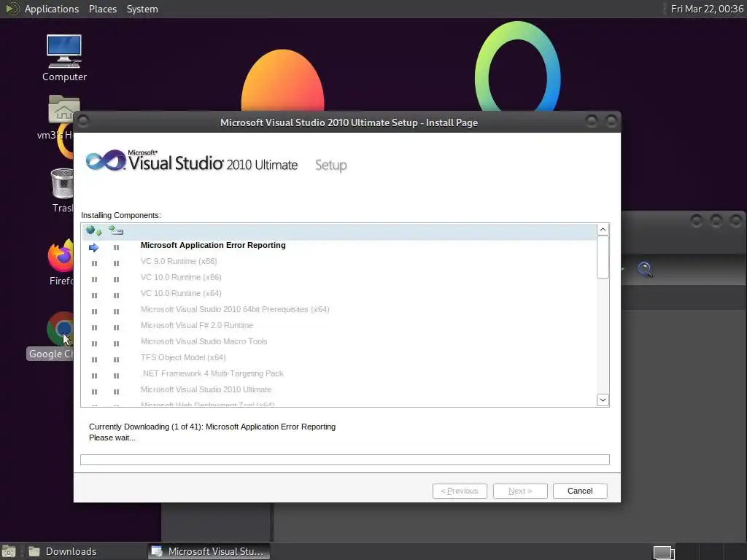
Task: Click the Cancel button in the setup dialog
Action: click(x=580, y=491)
